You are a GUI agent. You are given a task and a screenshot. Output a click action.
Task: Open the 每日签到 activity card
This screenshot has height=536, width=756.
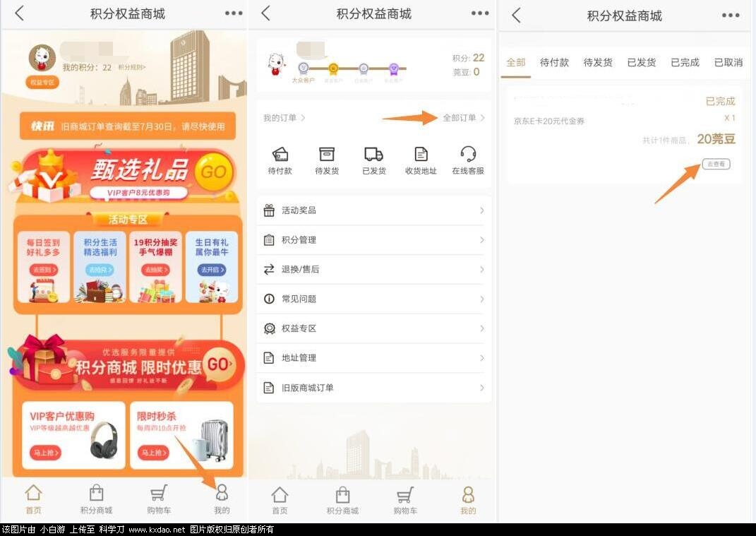point(43,266)
